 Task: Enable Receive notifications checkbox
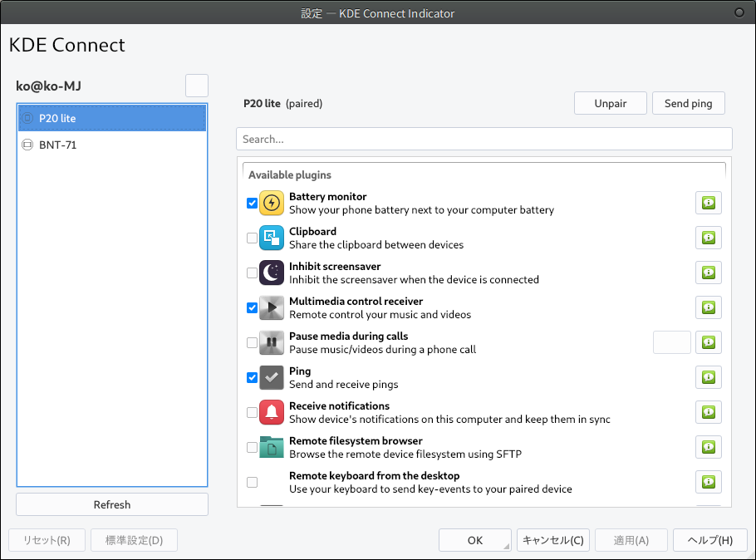coord(253,412)
